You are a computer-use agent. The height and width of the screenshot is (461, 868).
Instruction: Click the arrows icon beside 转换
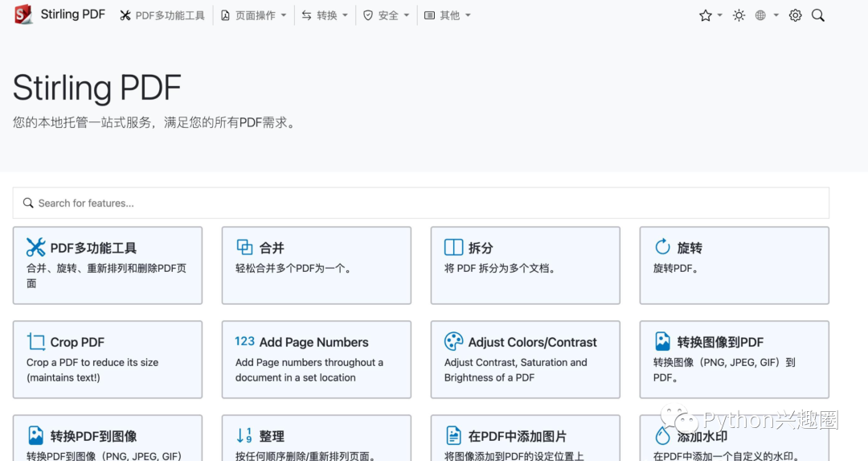tap(307, 15)
